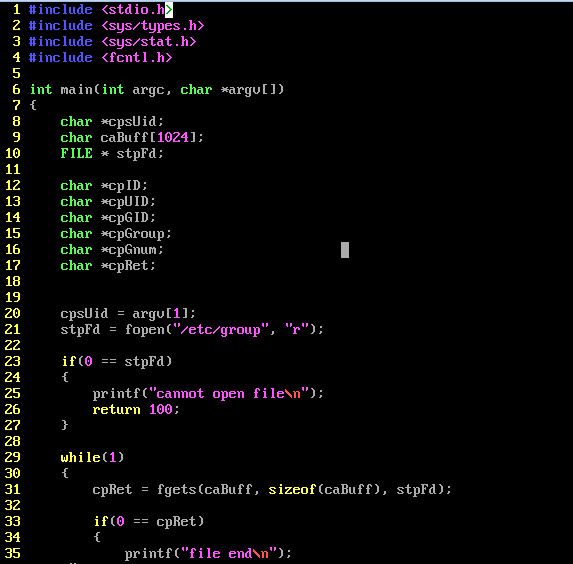Click the '"file end\n"' string literal

coord(229,553)
